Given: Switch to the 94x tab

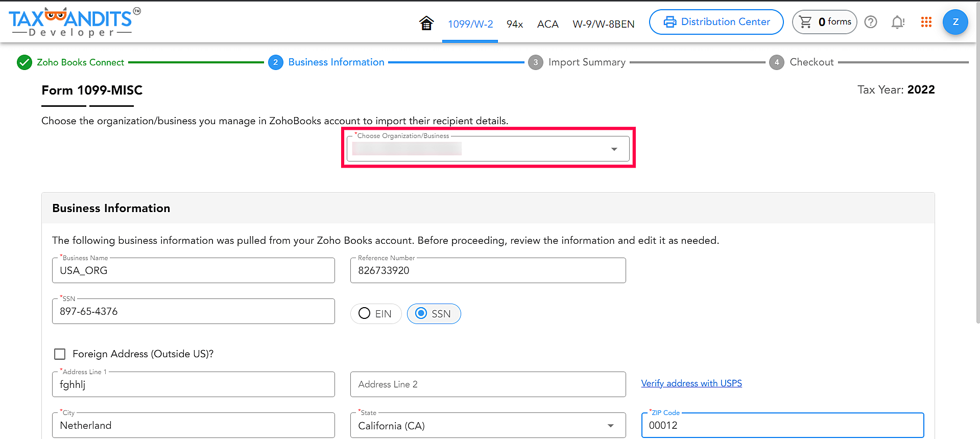Looking at the screenshot, I should 515,24.
